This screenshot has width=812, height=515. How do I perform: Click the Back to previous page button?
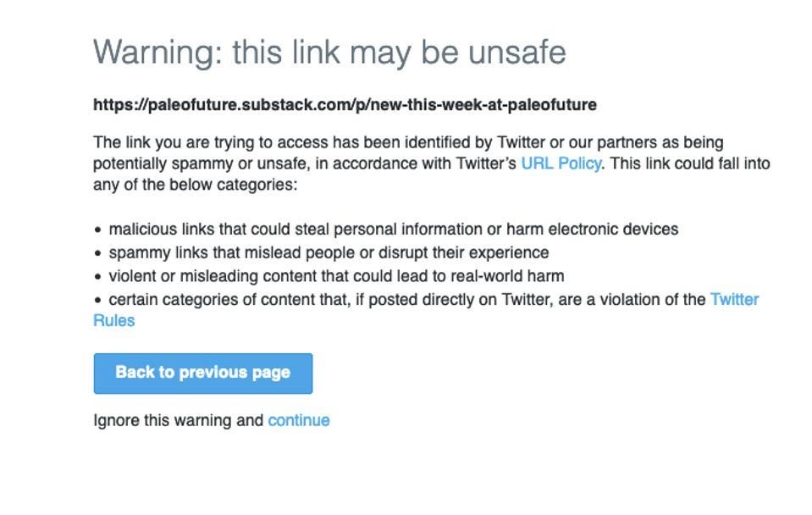(x=202, y=373)
